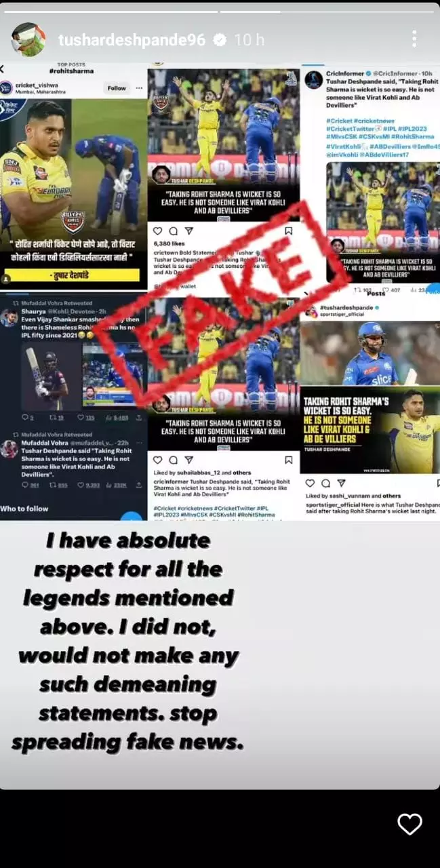Open the CricInformer account avatar
The height and width of the screenshot is (868, 440).
[x=313, y=80]
